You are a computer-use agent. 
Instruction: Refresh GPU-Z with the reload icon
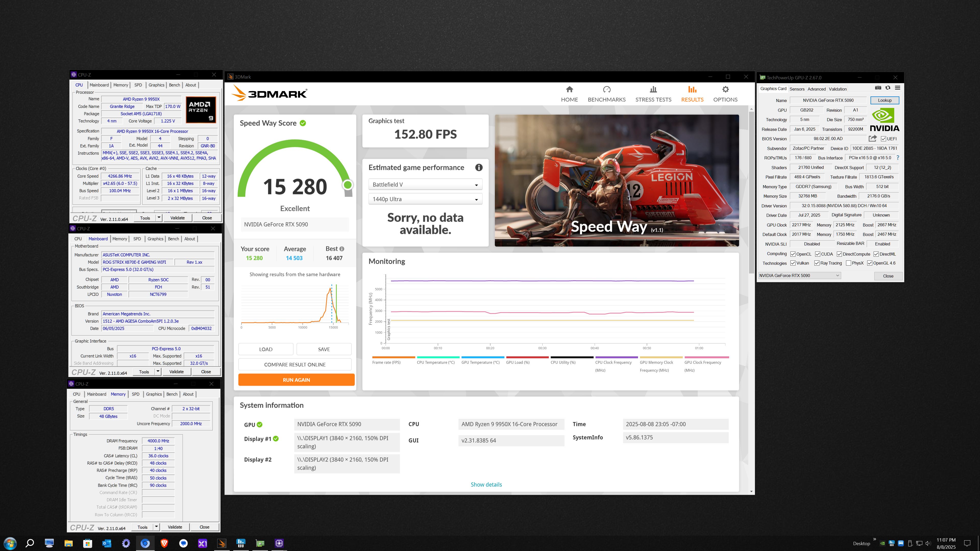tap(888, 88)
